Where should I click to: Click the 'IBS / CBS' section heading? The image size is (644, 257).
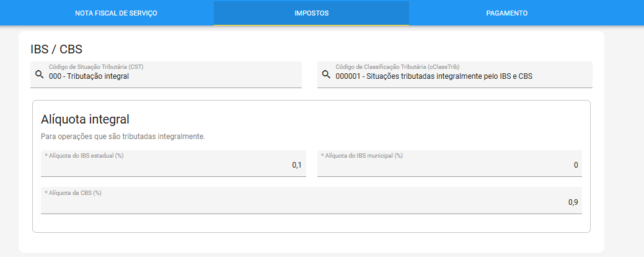coord(56,49)
